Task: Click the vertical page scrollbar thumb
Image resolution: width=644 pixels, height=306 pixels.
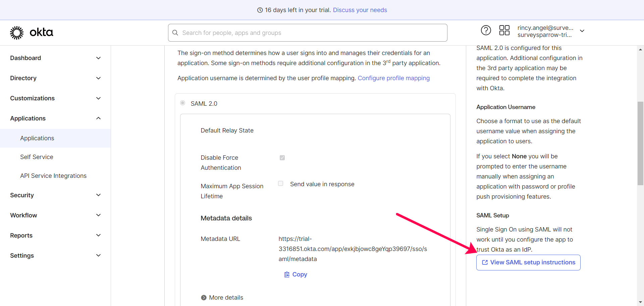Action: pyautogui.click(x=640, y=143)
